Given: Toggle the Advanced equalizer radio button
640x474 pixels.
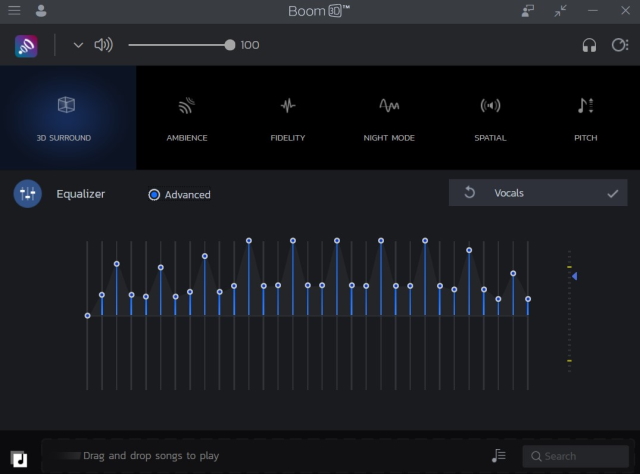Looking at the screenshot, I should coord(154,195).
